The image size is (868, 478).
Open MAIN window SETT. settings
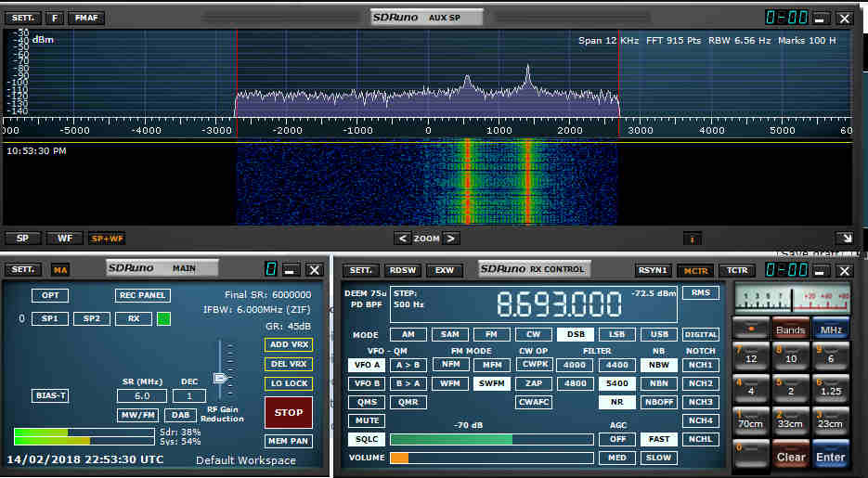point(22,269)
